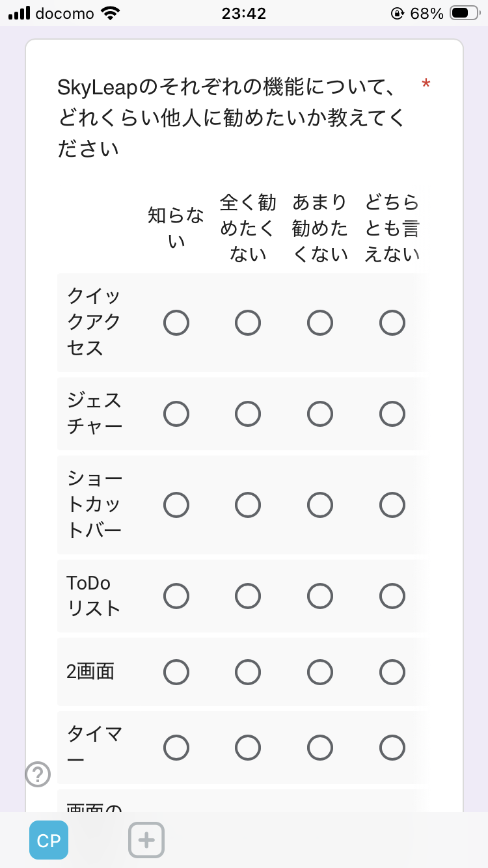Tap the CP tab icon
This screenshot has height=868, width=488.
point(49,840)
